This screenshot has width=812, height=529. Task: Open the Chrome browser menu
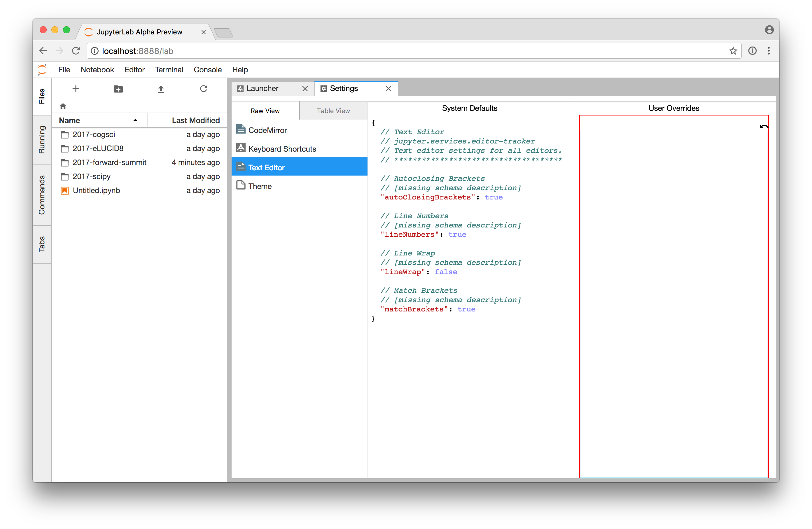[x=769, y=51]
